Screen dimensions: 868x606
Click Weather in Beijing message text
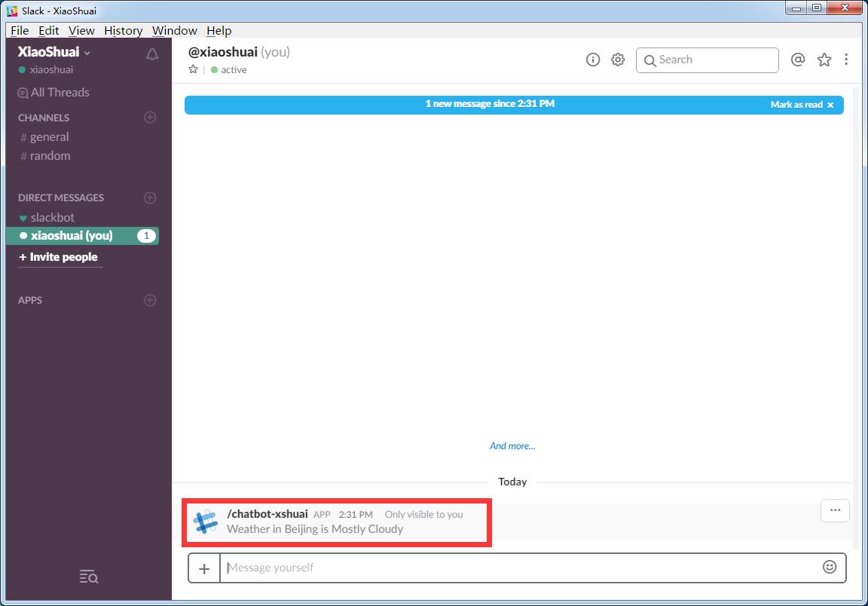(x=315, y=529)
